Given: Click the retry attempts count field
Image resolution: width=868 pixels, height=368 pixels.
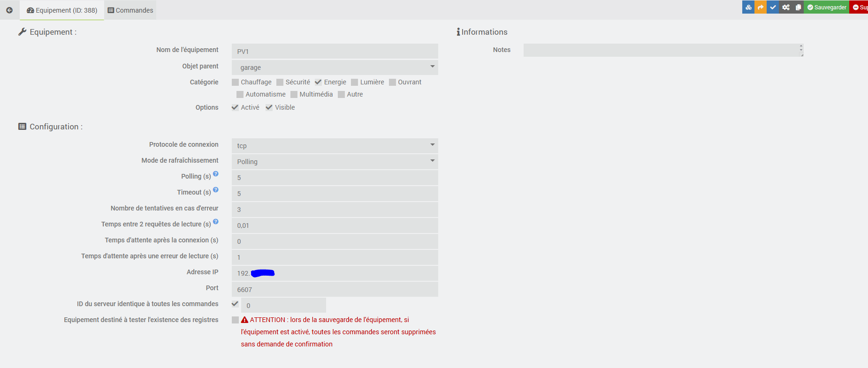Looking at the screenshot, I should [335, 210].
